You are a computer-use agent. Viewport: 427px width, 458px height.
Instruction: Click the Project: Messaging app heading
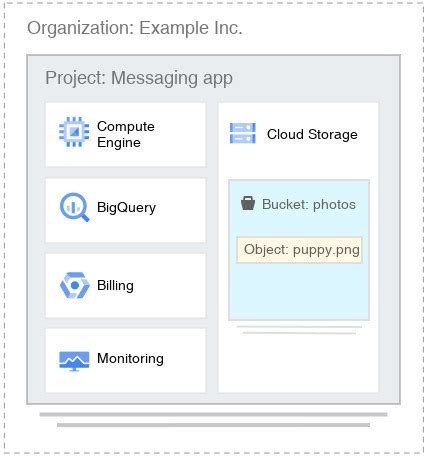pos(139,78)
